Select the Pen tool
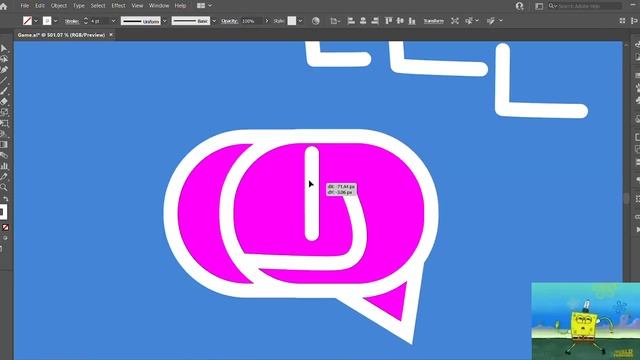Screen dimensions: 640x360 (x=4, y=70)
